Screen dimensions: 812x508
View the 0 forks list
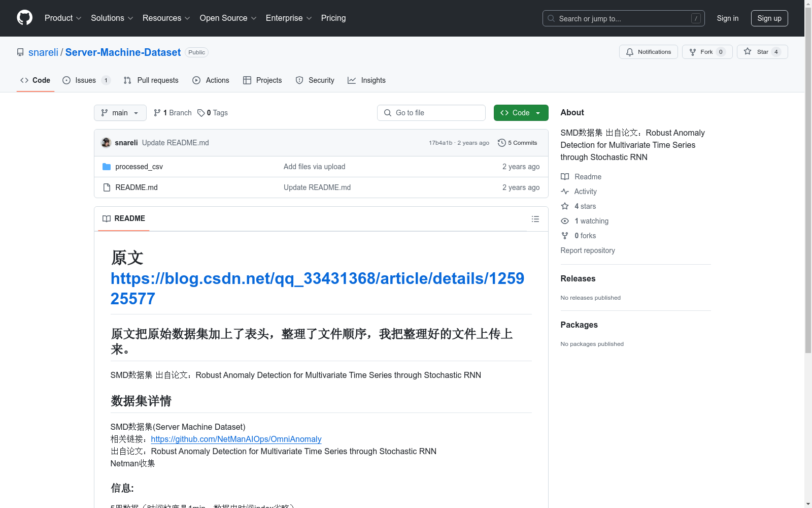579,236
